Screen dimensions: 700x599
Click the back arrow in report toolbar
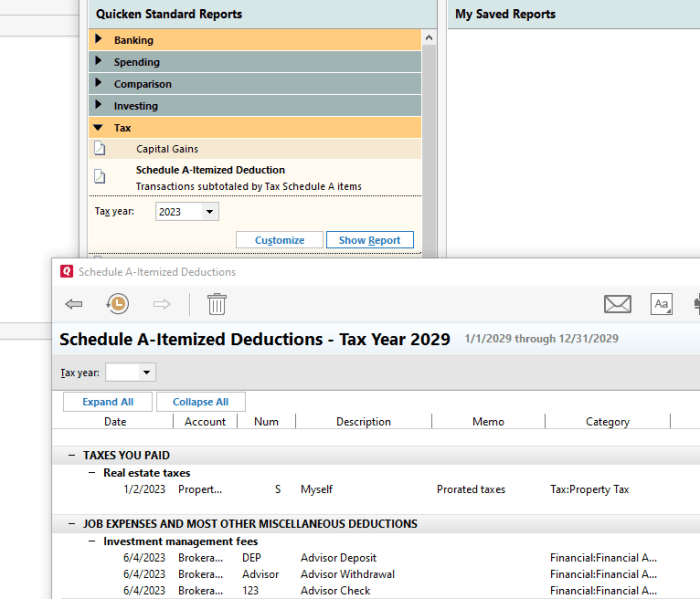pos(73,304)
